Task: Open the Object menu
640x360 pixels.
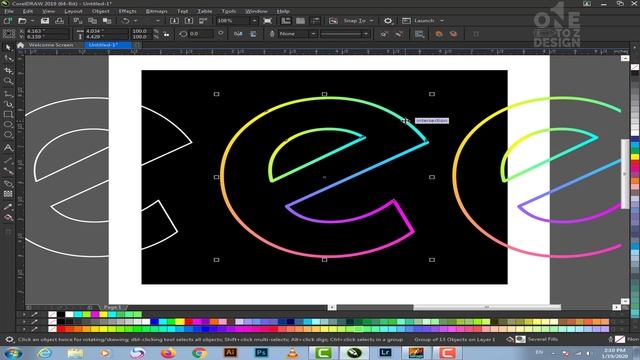Action: 100,11
